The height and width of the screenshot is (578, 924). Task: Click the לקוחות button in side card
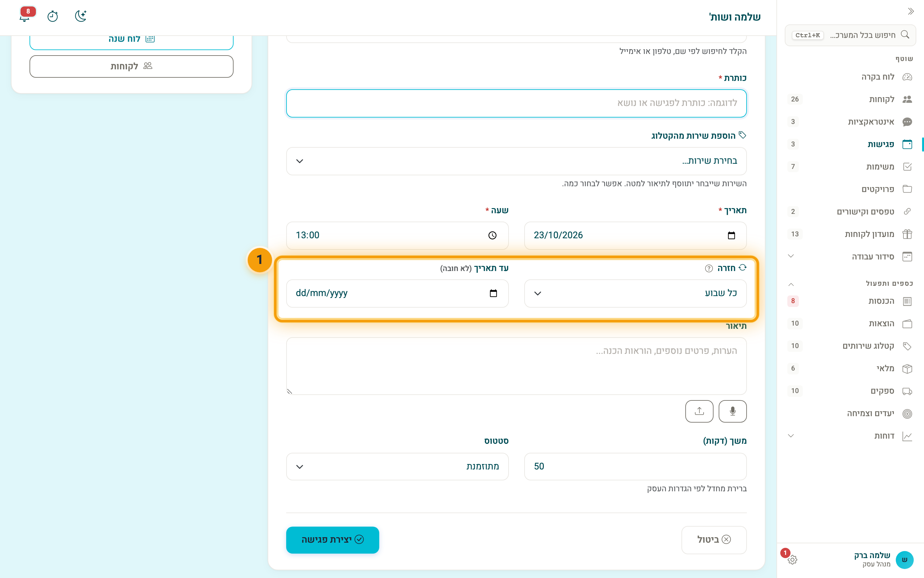(x=131, y=66)
